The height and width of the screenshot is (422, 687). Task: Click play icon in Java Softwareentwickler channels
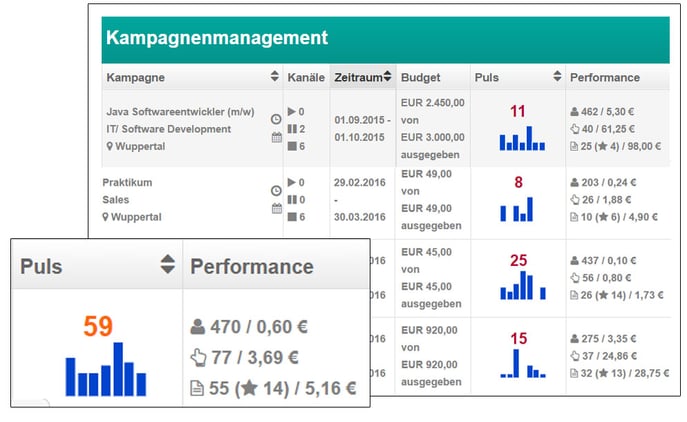(x=291, y=112)
